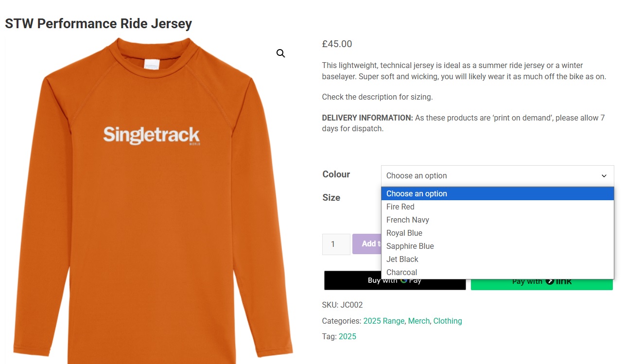This screenshot has width=625, height=364.
Task: Pick Charcoal from the colour options
Action: 402,272
